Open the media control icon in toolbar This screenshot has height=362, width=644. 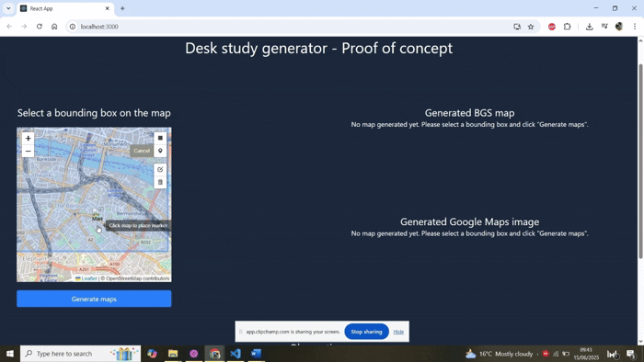604,27
